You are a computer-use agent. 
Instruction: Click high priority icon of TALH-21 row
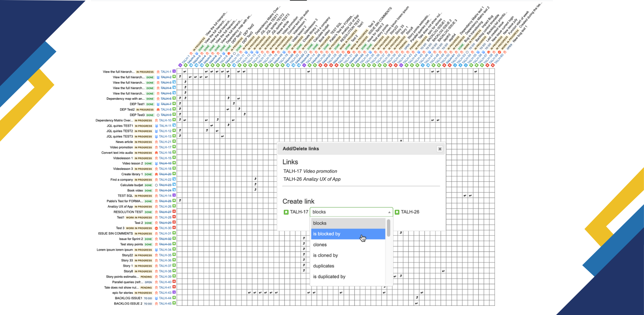(x=156, y=142)
